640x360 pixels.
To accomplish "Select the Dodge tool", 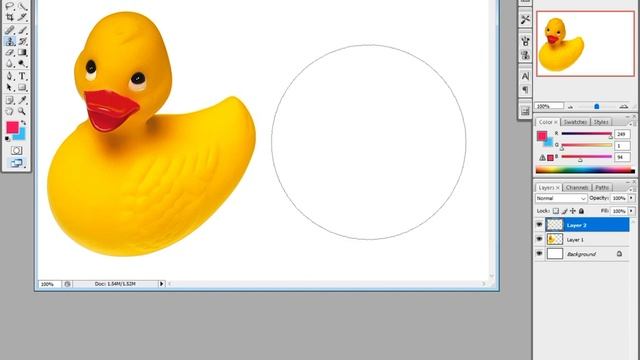I will 22,64.
